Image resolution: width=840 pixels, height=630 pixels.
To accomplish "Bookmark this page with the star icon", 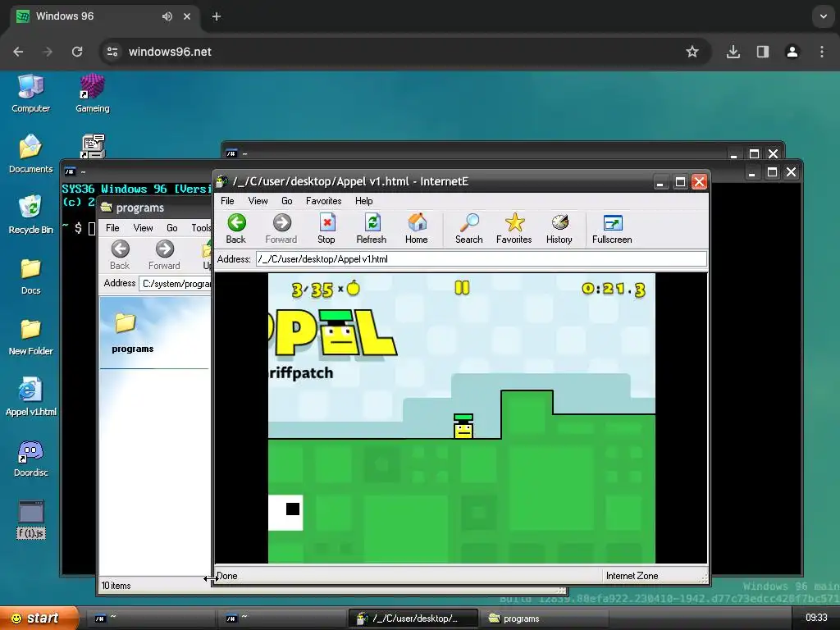I will click(692, 52).
